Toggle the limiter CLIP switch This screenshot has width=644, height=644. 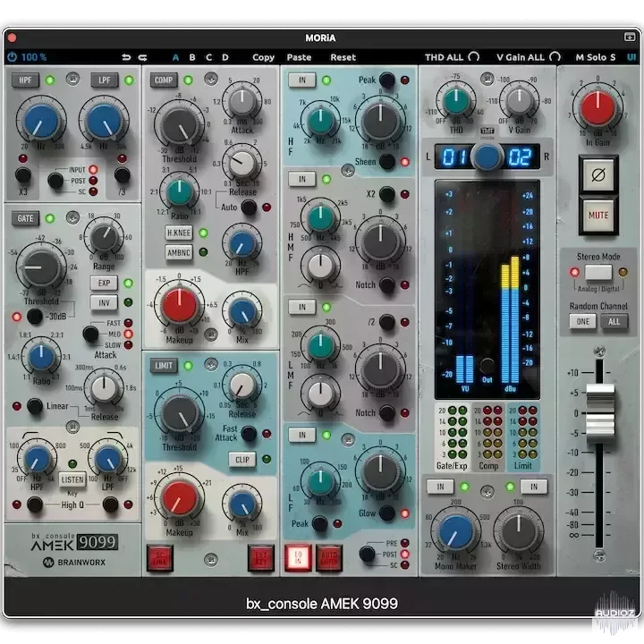(x=242, y=460)
